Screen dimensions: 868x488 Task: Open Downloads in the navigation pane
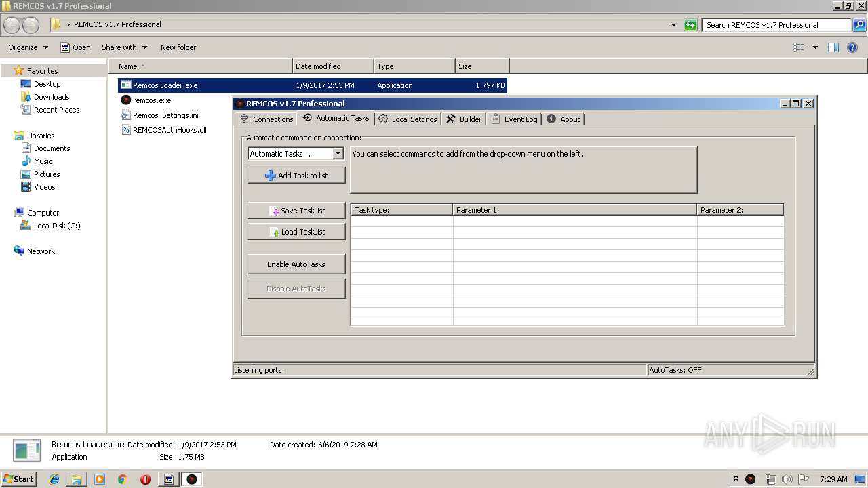52,97
